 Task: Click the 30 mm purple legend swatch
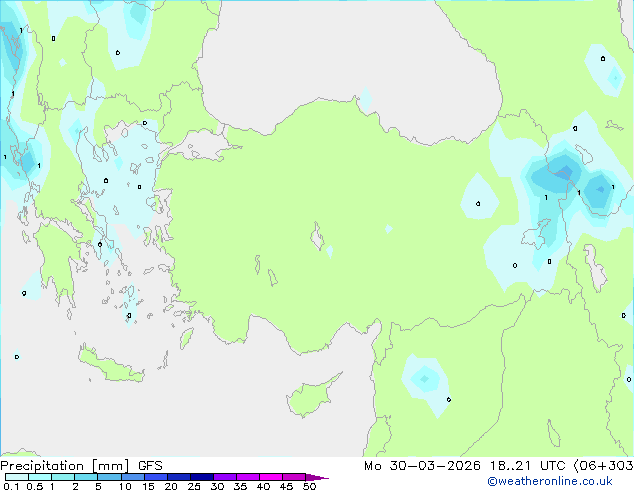tap(225, 477)
